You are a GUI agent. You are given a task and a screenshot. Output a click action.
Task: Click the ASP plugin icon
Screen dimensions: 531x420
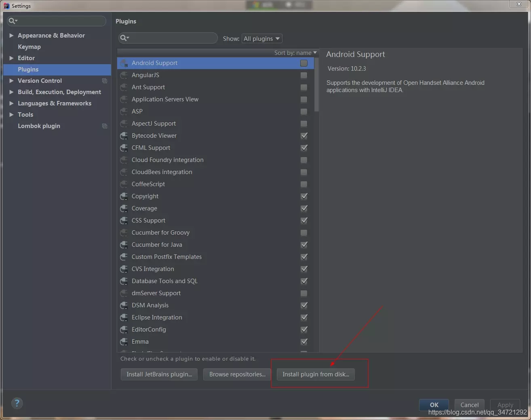124,111
